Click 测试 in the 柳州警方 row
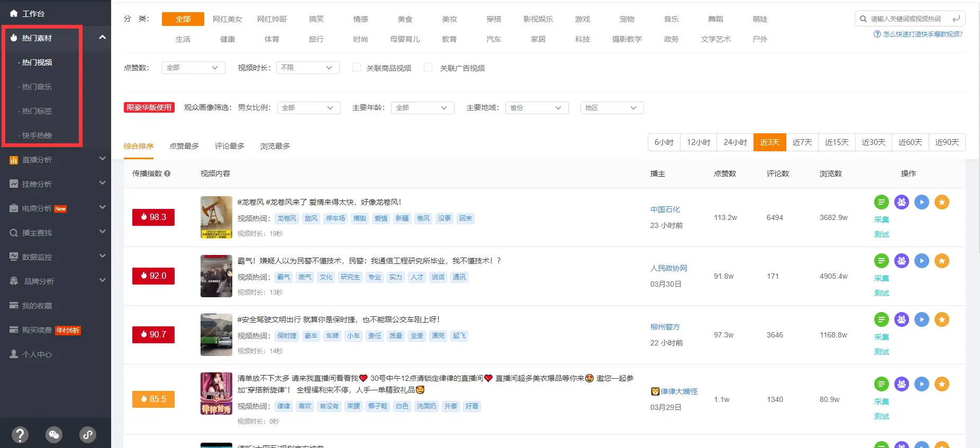 [882, 352]
